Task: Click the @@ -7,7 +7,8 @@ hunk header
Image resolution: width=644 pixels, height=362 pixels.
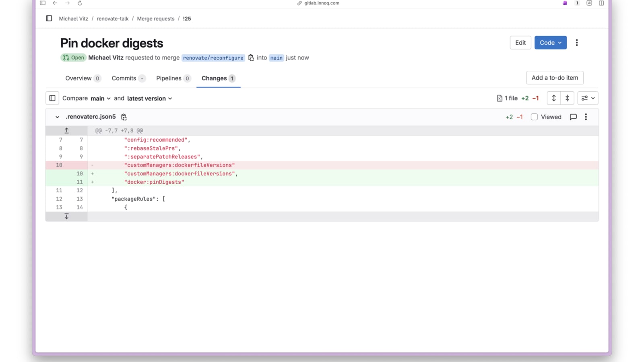Action: [x=119, y=131]
